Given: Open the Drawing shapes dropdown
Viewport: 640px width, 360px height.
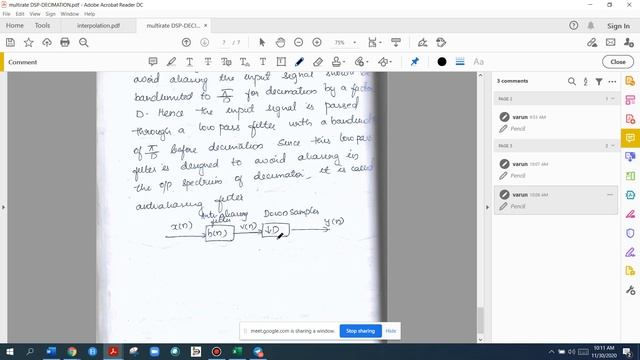Looking at the screenshot, I should [x=385, y=62].
